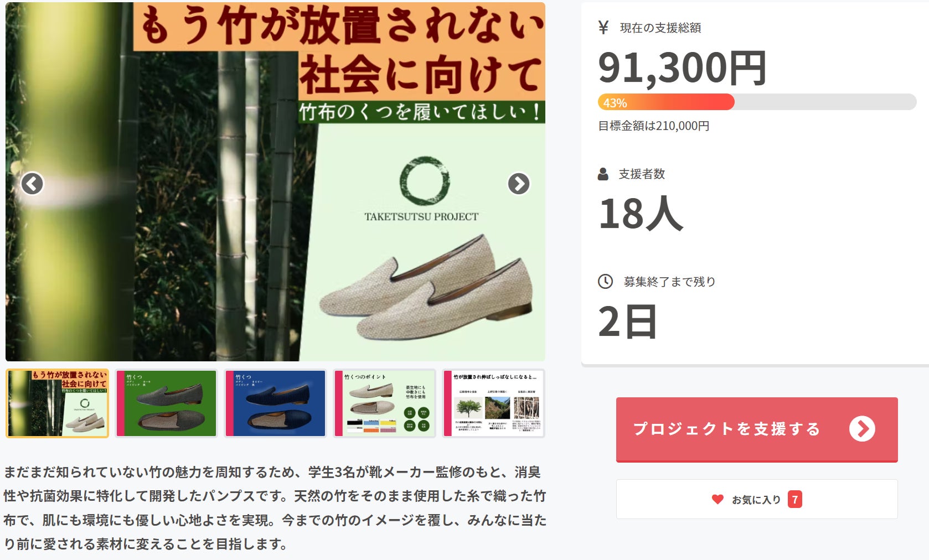
Task: Open the 竹が放置され thumbnail slide
Action: tap(493, 403)
